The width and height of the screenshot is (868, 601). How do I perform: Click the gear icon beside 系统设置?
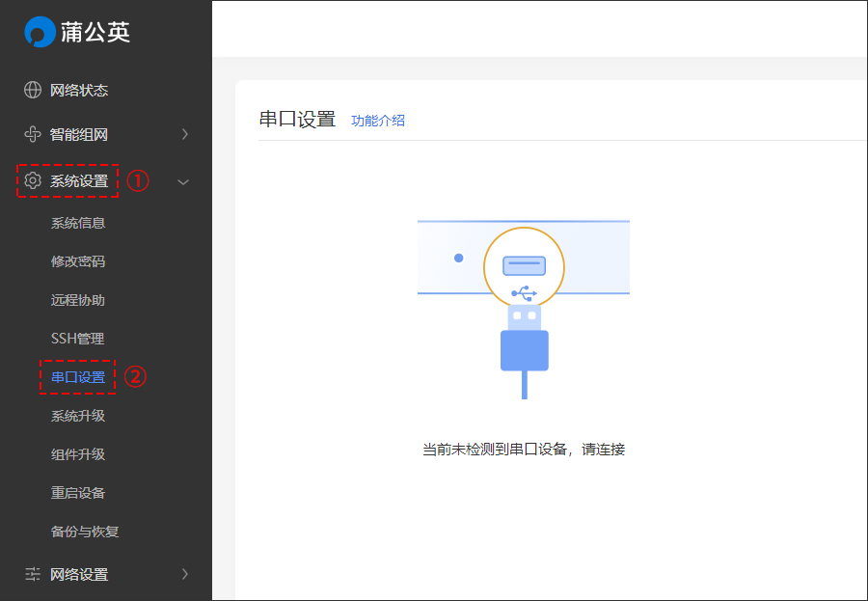33,180
